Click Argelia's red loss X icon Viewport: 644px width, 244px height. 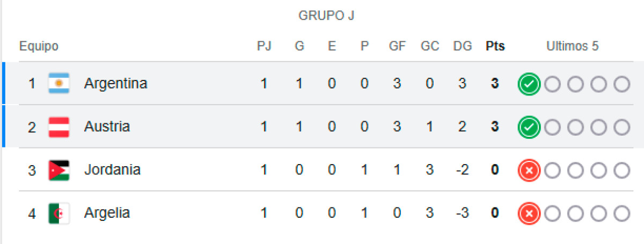(x=529, y=213)
